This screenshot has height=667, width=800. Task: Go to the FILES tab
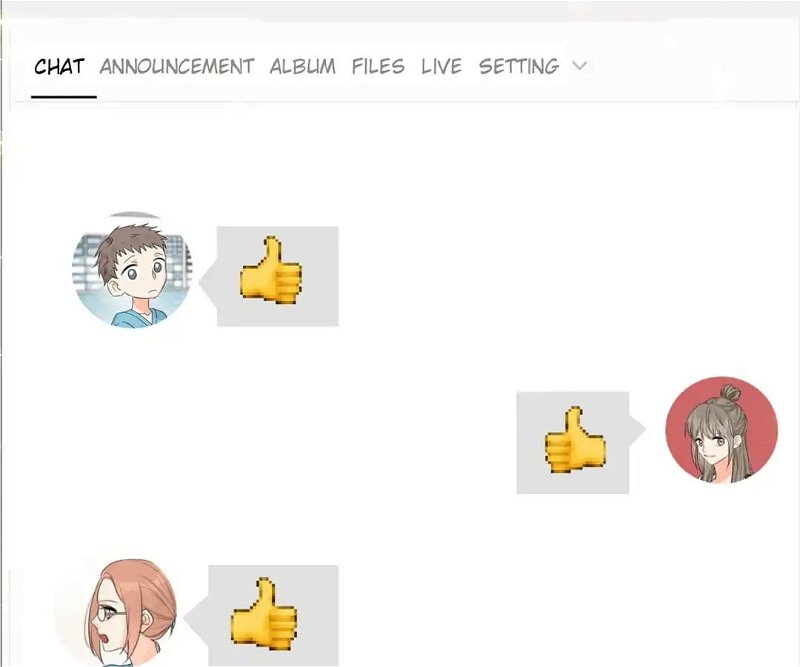[x=378, y=67]
